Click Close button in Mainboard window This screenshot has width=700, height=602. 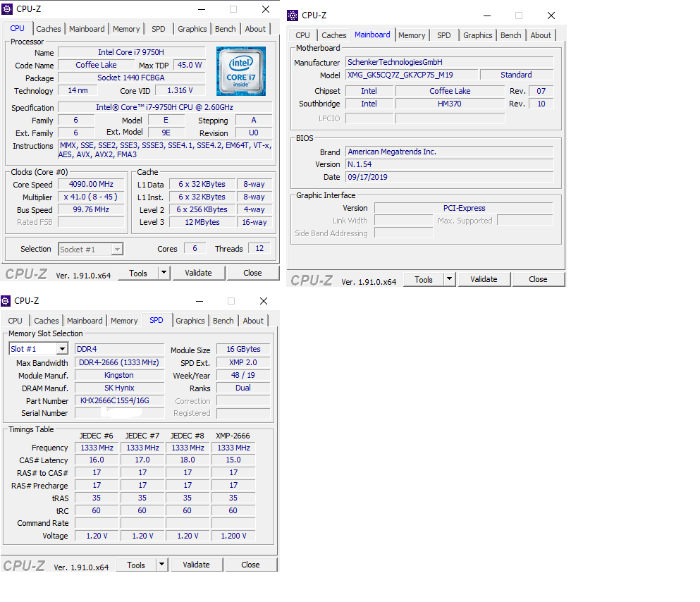pyautogui.click(x=538, y=279)
